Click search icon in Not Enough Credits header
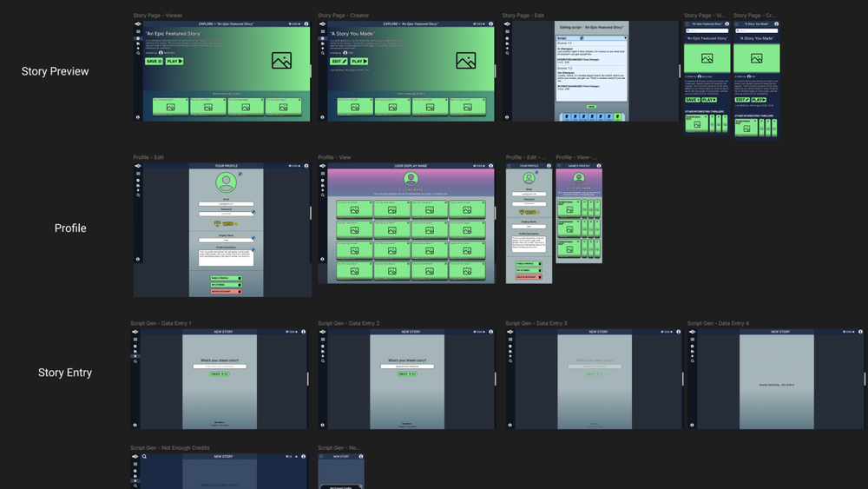The image size is (868, 489). coord(144,457)
